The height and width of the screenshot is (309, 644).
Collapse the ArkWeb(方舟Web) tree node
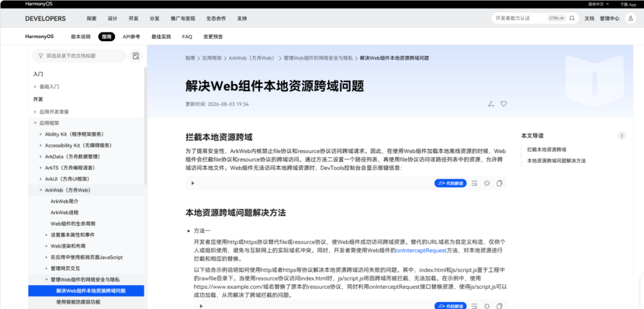(x=41, y=190)
